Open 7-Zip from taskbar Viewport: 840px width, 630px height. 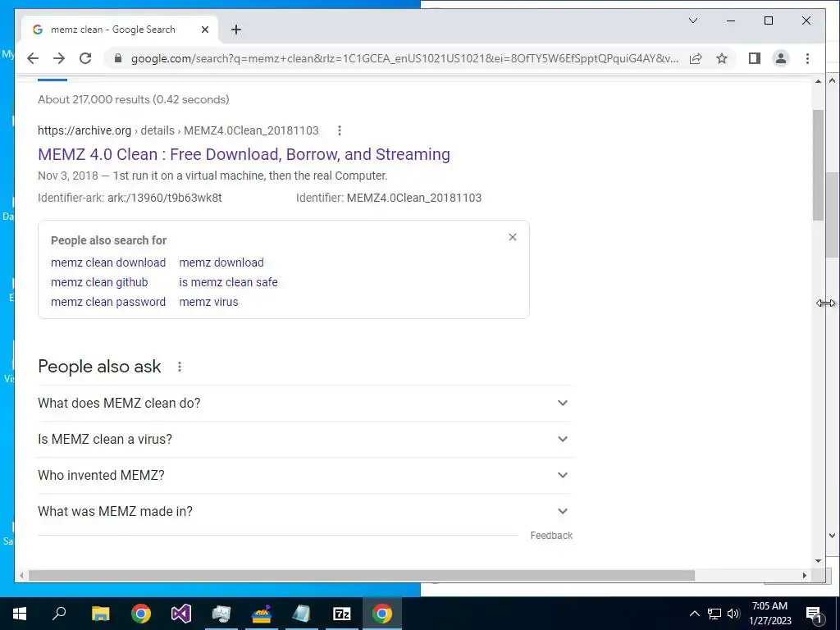click(342, 614)
